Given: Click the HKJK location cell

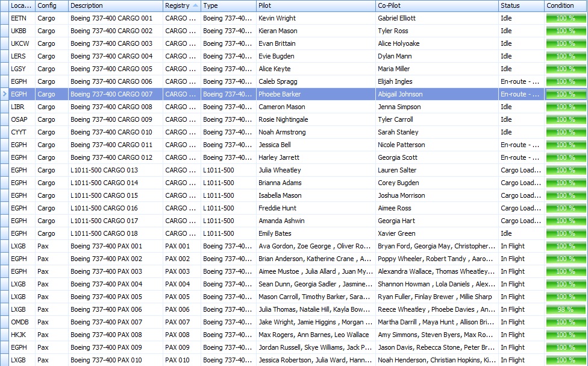Looking at the screenshot, I should click(19, 335).
